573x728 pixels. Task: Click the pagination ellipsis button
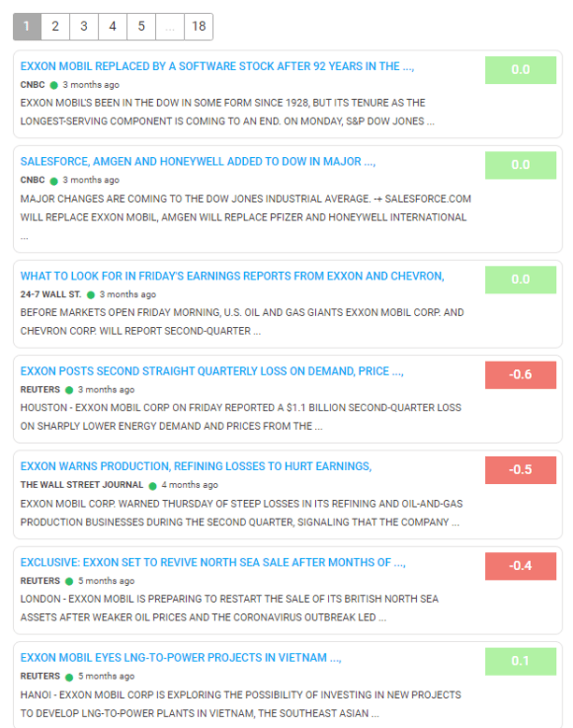169,26
